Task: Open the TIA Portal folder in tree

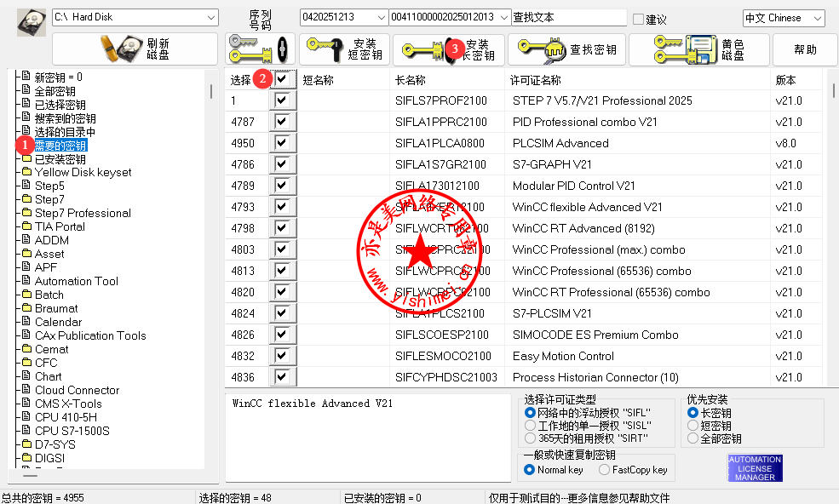Action: click(x=60, y=226)
